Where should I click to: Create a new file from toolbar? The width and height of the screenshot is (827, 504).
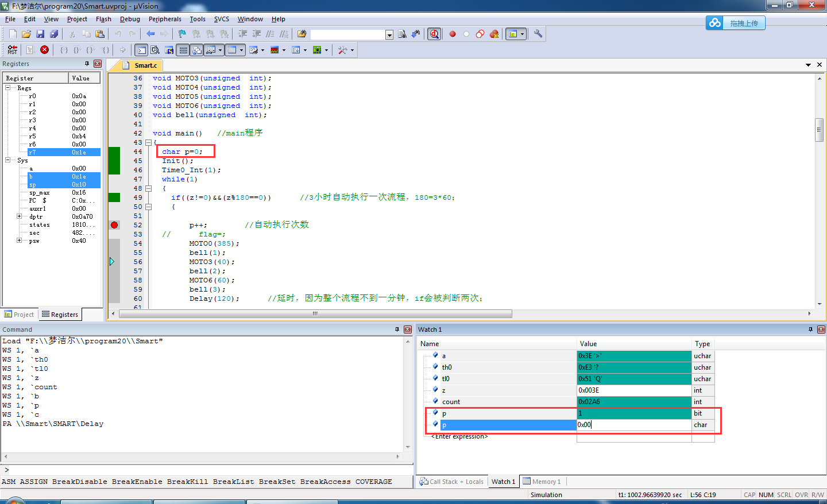pyautogui.click(x=13, y=34)
